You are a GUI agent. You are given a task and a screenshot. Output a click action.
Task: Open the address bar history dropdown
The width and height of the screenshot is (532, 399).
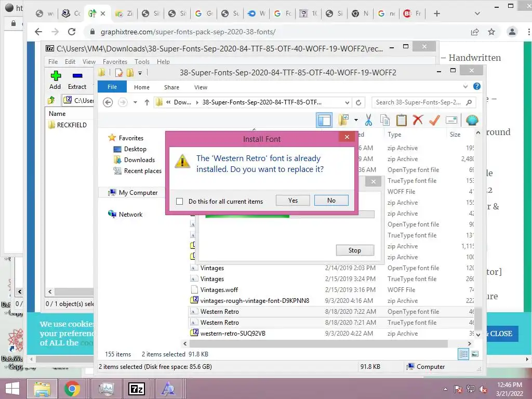coord(347,102)
